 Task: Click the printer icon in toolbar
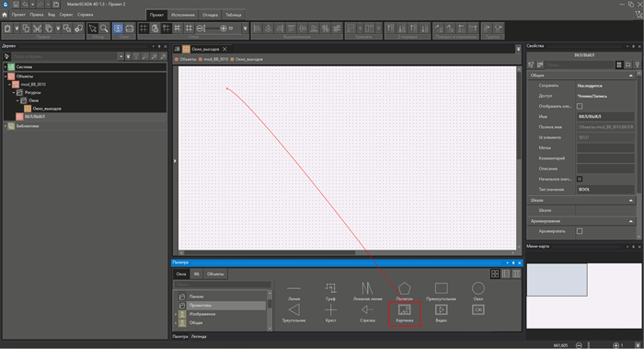pyautogui.click(x=130, y=29)
